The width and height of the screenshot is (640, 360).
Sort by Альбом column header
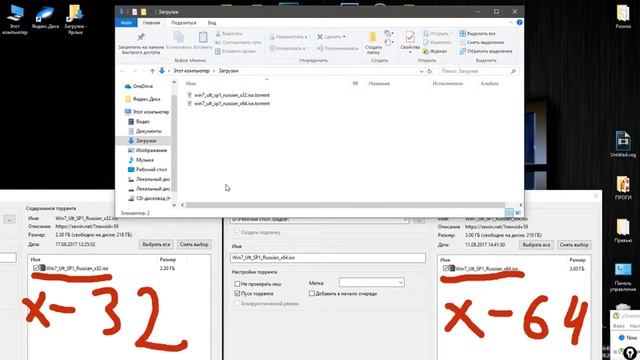pos(489,83)
